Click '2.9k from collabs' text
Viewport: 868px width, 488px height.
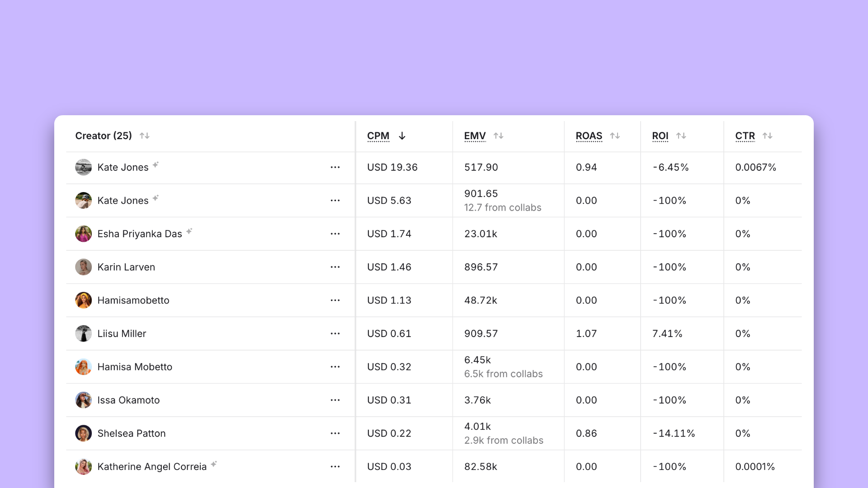(x=504, y=440)
